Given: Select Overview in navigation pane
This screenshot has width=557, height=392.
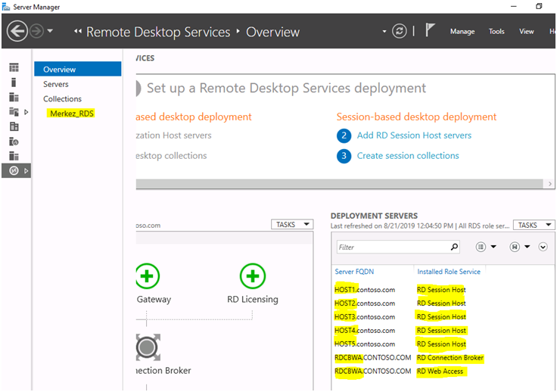Looking at the screenshot, I should (77, 69).
